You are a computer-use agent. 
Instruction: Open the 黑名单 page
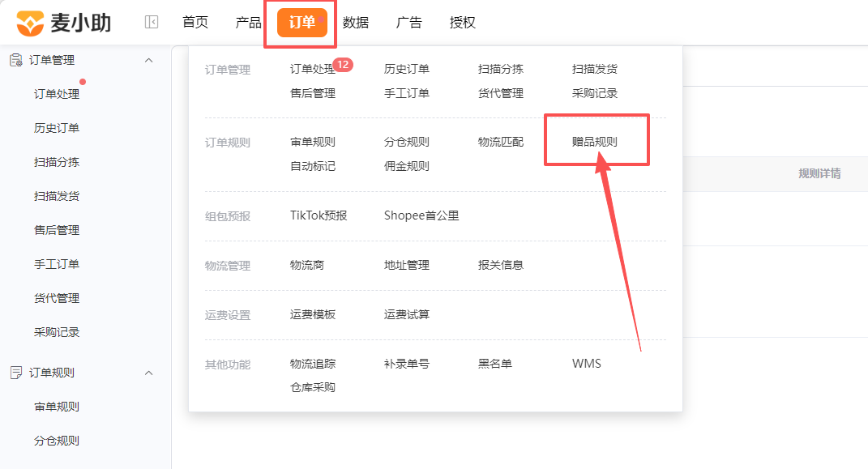(495, 364)
